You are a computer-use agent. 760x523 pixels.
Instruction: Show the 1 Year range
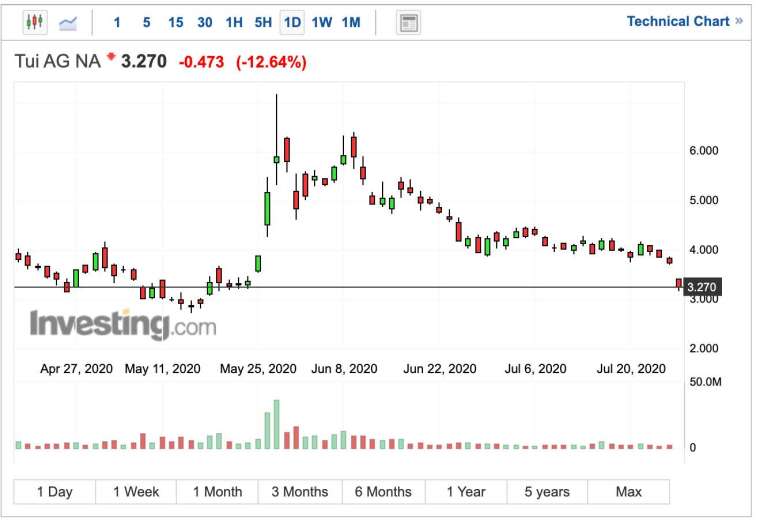coord(466,492)
